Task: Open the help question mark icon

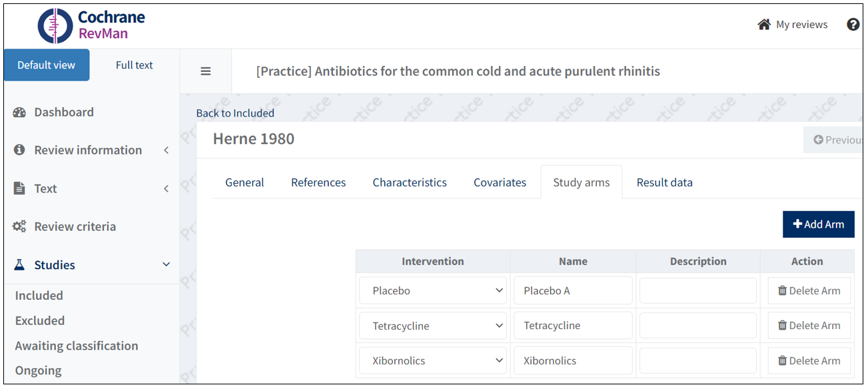Action: [853, 25]
